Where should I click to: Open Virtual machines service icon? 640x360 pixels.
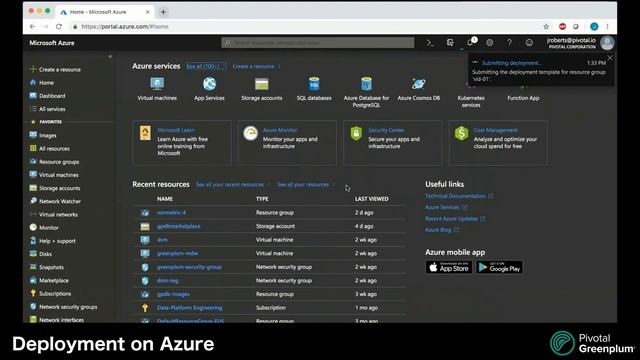click(x=157, y=84)
